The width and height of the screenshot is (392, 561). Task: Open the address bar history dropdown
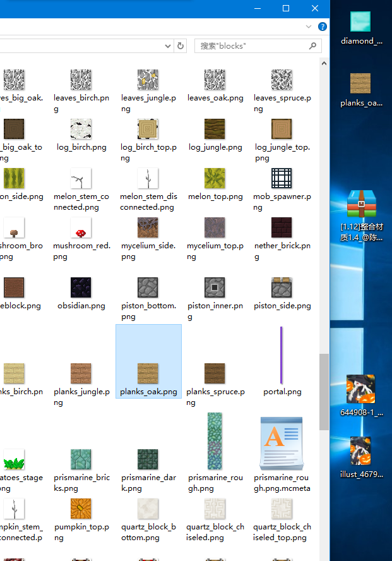pyautogui.click(x=167, y=45)
